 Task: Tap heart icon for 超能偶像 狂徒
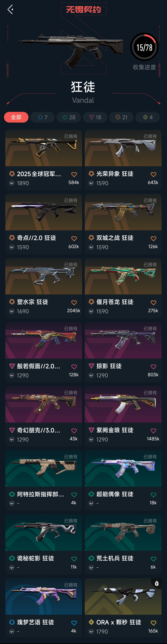[153, 495]
